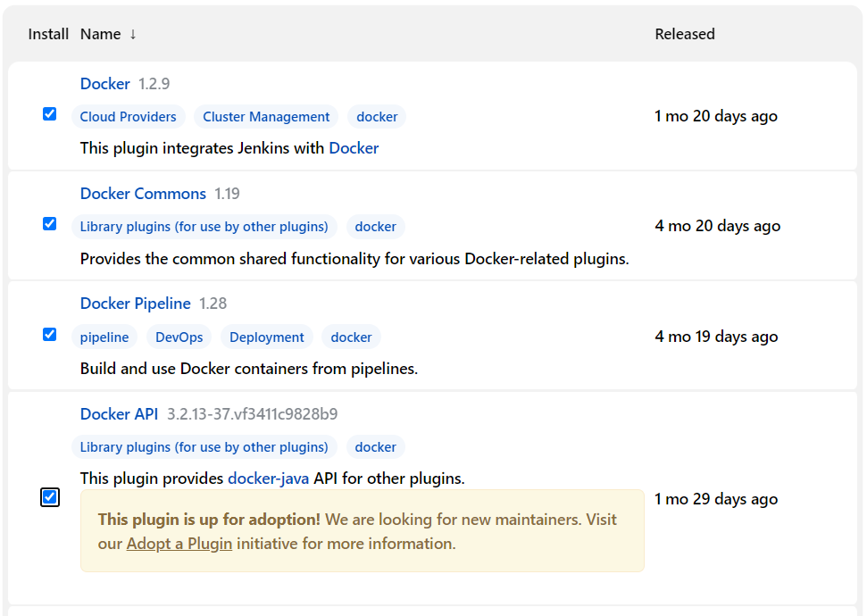Click Library plugins tag under Docker API

tap(204, 446)
